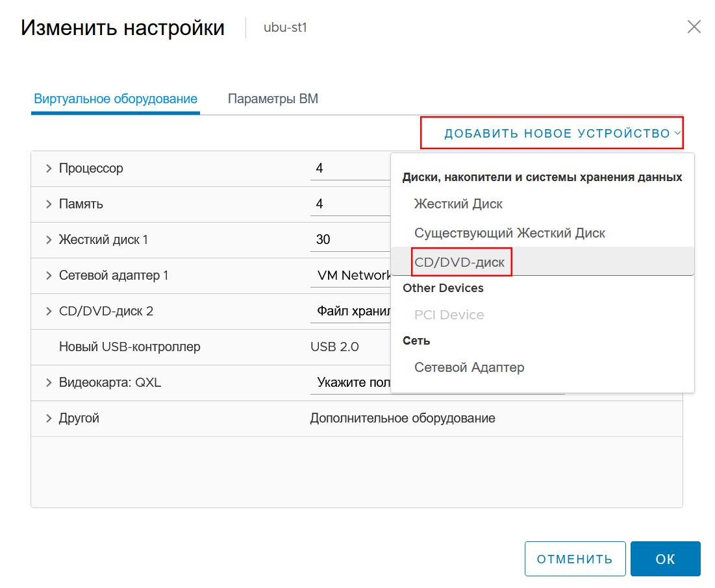This screenshot has width=715, height=588.
Task: Choose Существующий Жесткий Диск menu item
Action: click(x=509, y=233)
